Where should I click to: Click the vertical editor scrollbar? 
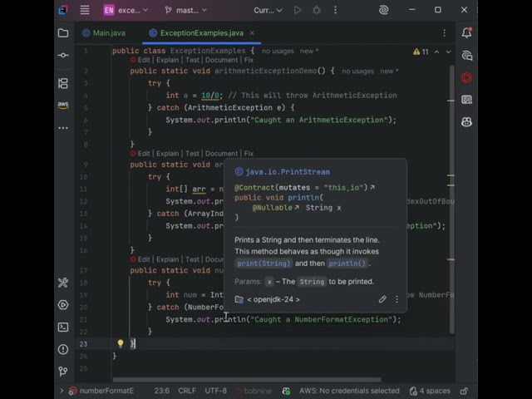click(452, 199)
